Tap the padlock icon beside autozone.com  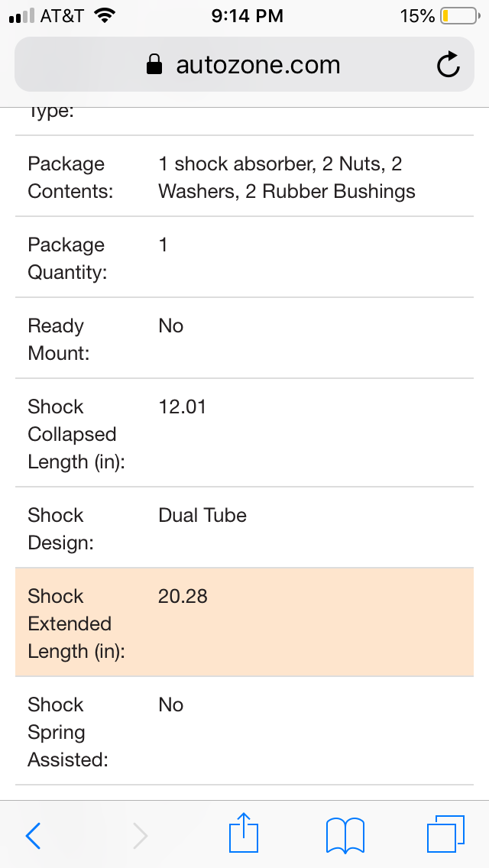pos(154,64)
